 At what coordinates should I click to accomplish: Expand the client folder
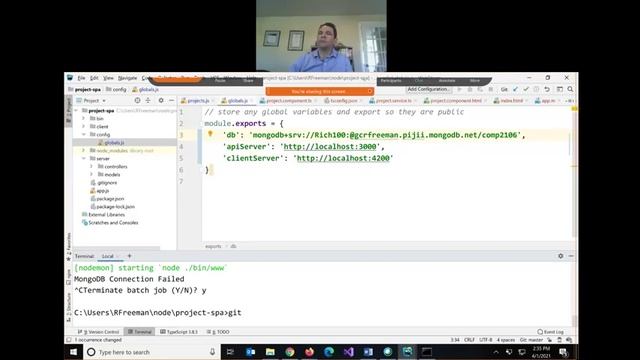coord(84,127)
